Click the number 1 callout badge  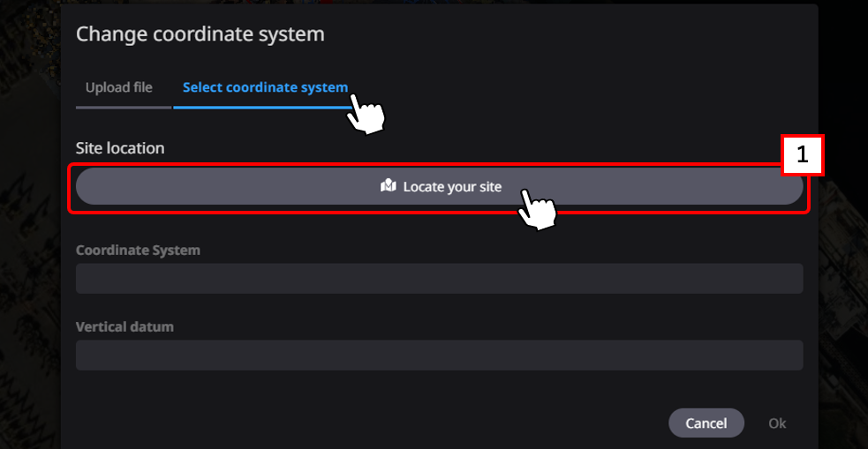[x=802, y=155]
